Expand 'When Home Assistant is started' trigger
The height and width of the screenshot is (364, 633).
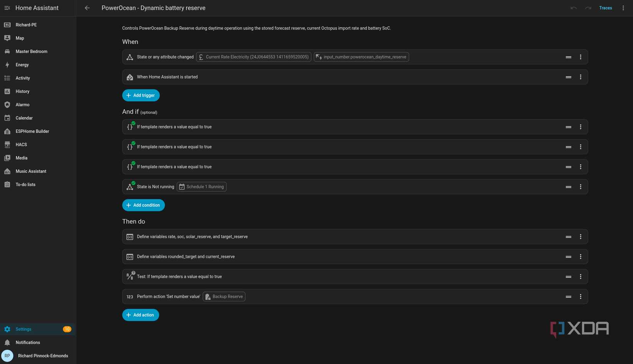pyautogui.click(x=355, y=77)
